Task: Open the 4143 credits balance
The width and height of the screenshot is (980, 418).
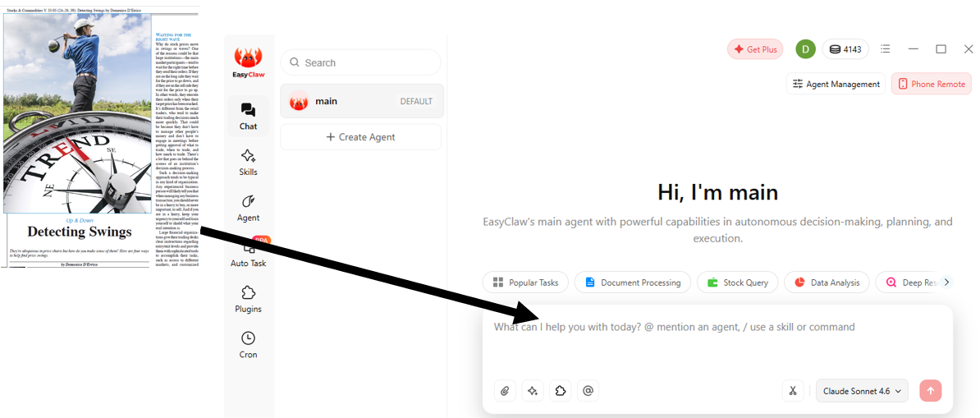Action: (x=845, y=49)
